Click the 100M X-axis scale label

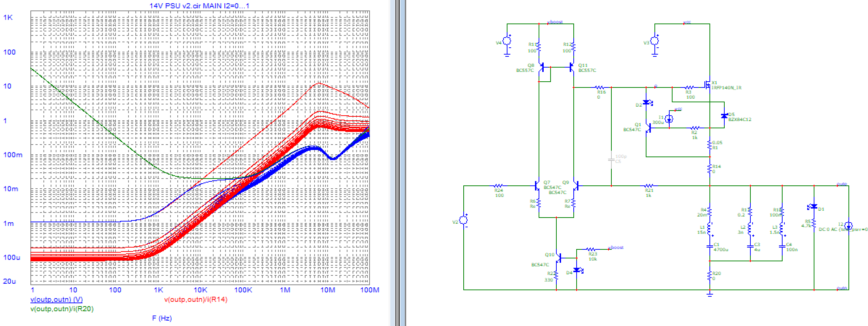pyautogui.click(x=370, y=290)
